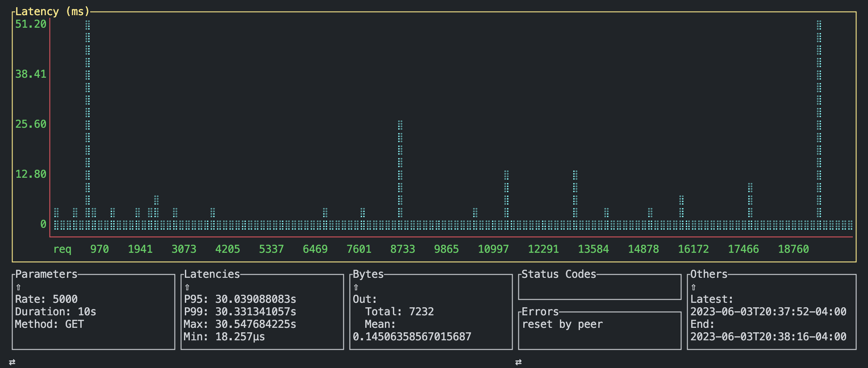Click the 970 x-axis label
The width and height of the screenshot is (868, 368).
coord(100,249)
